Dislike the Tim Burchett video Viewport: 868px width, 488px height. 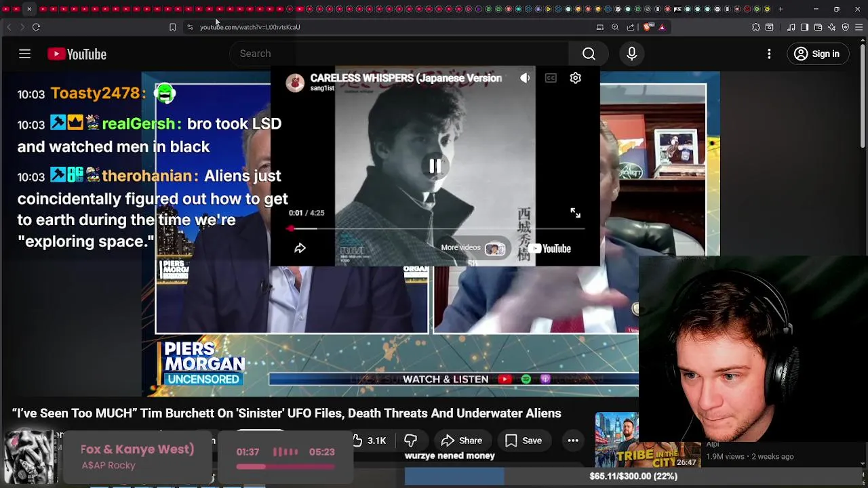coord(410,441)
